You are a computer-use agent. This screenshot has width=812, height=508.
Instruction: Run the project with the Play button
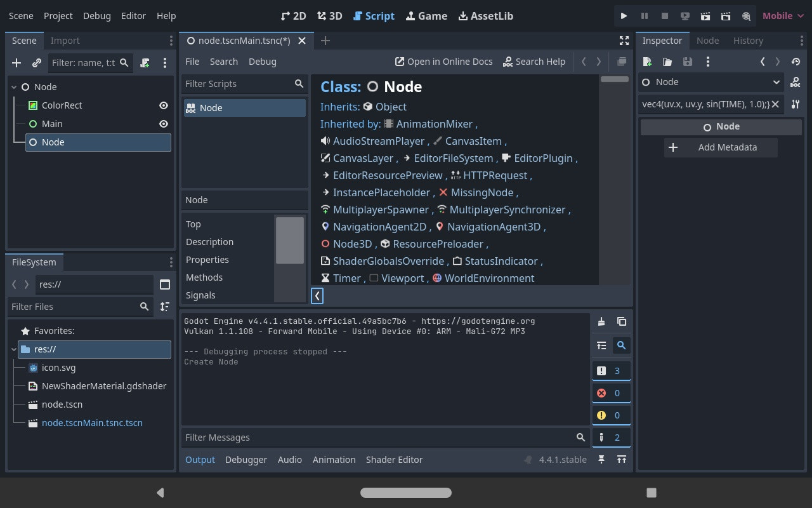[x=624, y=16]
